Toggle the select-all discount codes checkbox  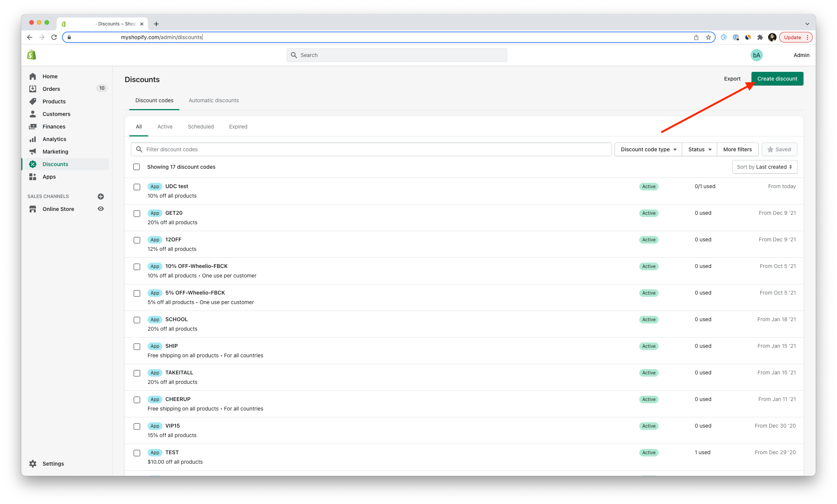[137, 167]
